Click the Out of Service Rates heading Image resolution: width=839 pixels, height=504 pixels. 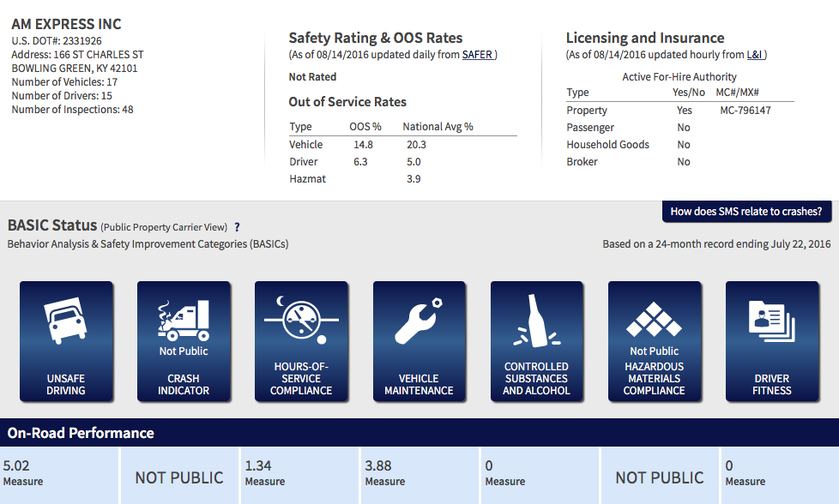(x=347, y=102)
